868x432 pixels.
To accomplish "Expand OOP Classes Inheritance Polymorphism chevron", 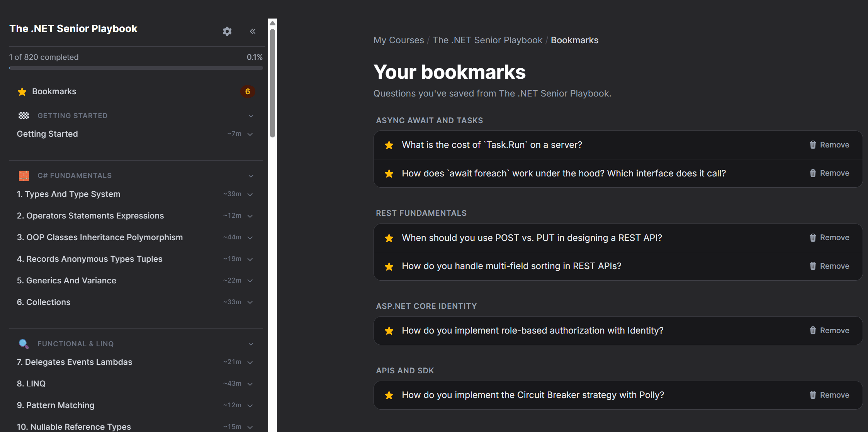I will [x=250, y=238].
